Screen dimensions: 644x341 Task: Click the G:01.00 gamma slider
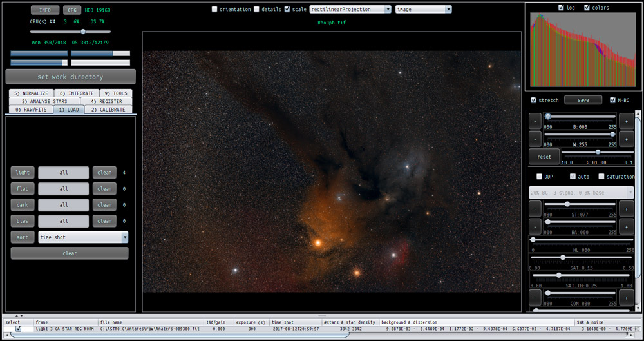tap(597, 152)
